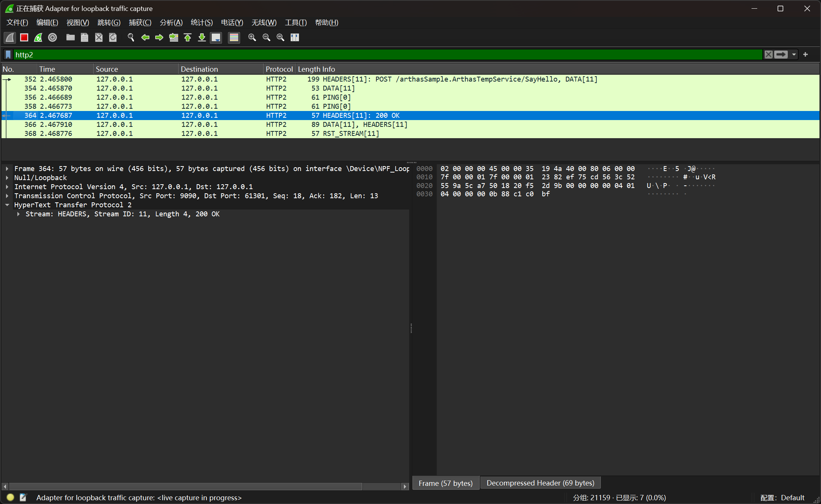Sort packets by the Protocol column header

point(279,69)
